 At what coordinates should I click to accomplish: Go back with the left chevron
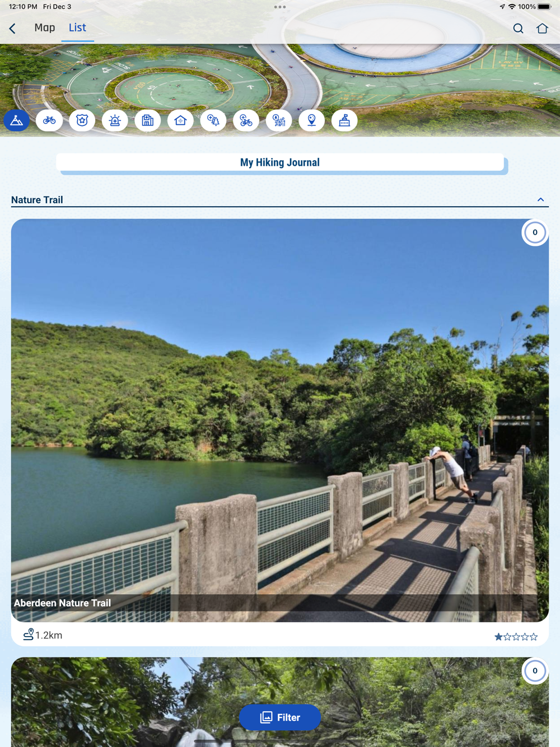click(12, 28)
